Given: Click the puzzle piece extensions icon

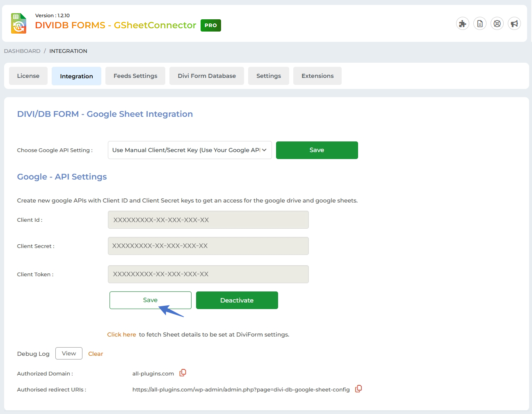Looking at the screenshot, I should [463, 24].
